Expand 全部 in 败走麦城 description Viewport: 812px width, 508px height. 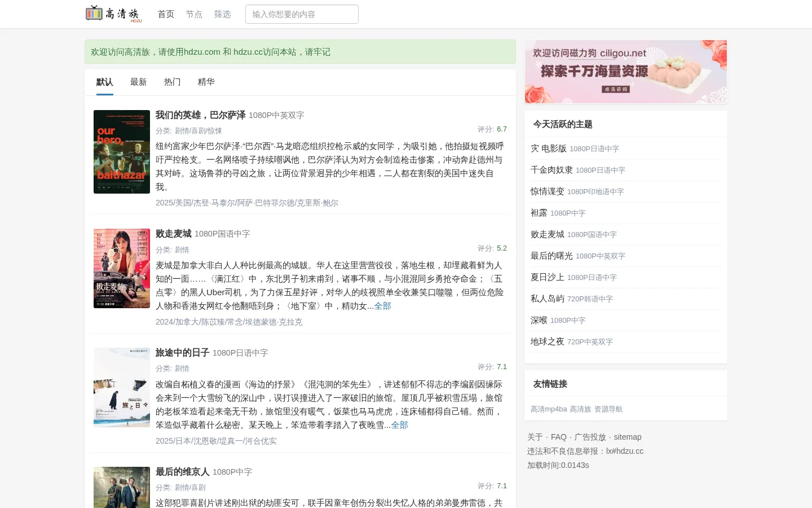pos(382,306)
